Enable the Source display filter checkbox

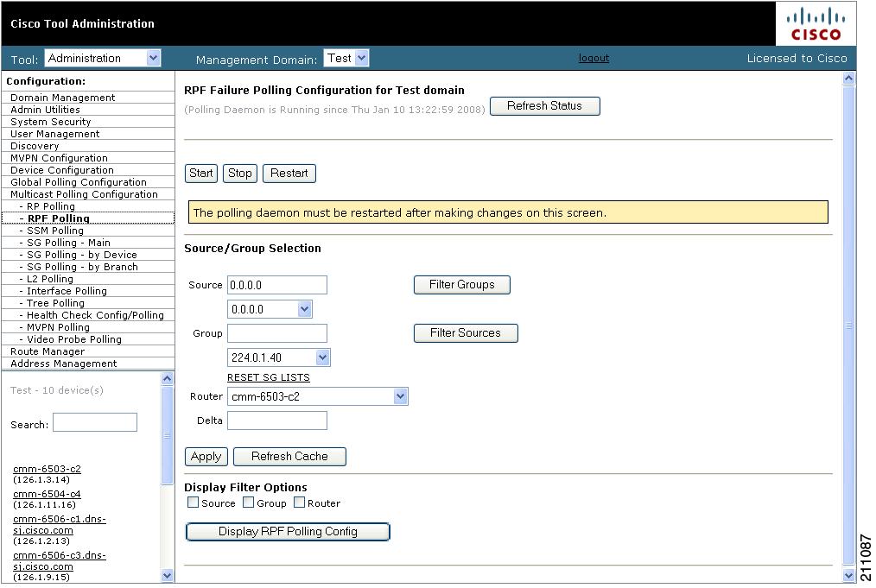194,503
